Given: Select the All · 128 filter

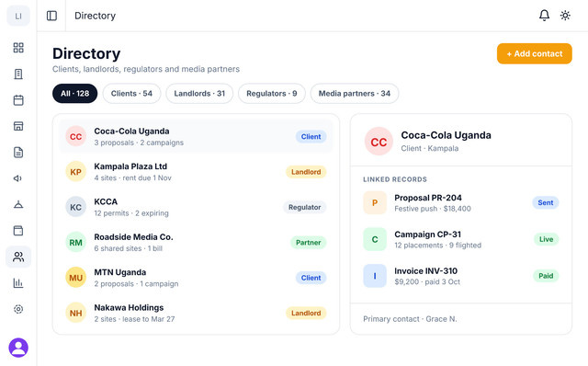Looking at the screenshot, I should click(x=75, y=94).
